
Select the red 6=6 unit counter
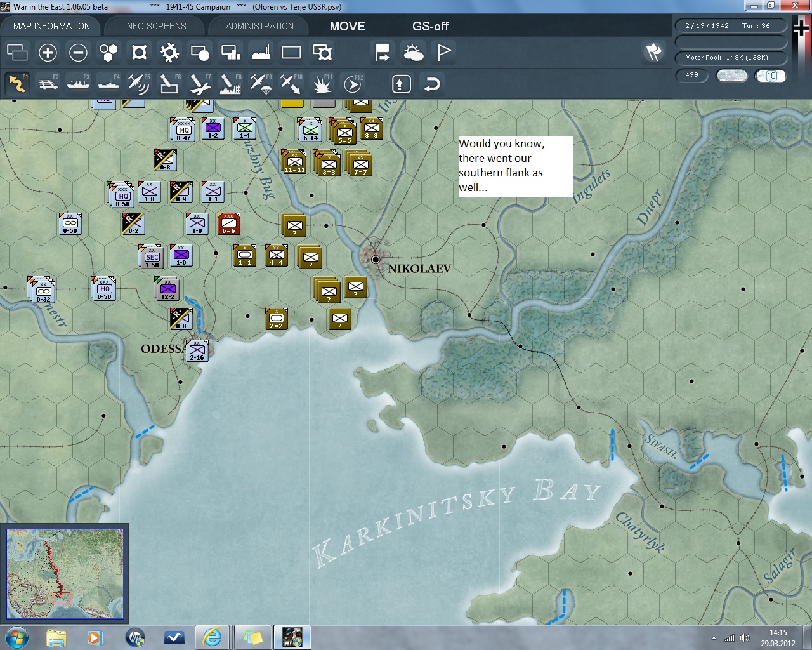click(x=229, y=224)
